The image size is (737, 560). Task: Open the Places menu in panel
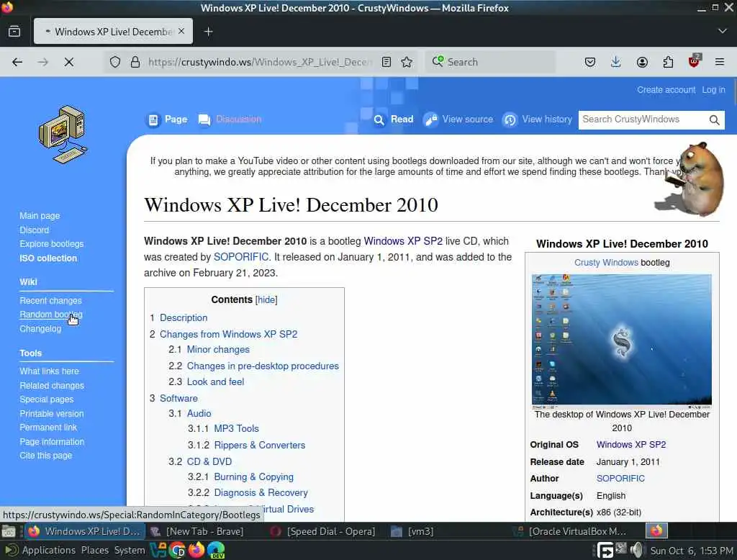[x=95, y=550]
